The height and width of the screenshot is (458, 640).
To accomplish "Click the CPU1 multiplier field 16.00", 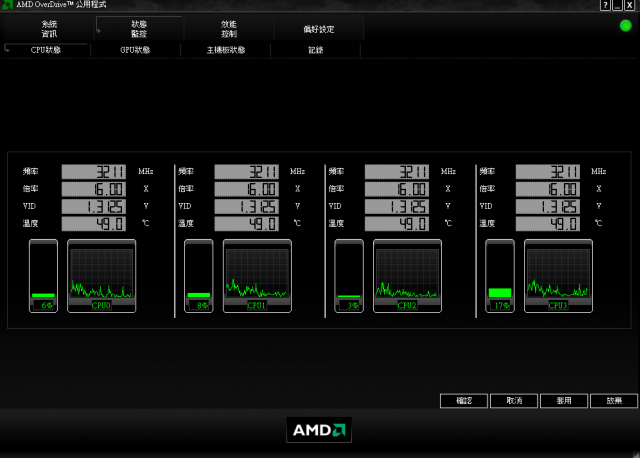I will pyautogui.click(x=247, y=189).
